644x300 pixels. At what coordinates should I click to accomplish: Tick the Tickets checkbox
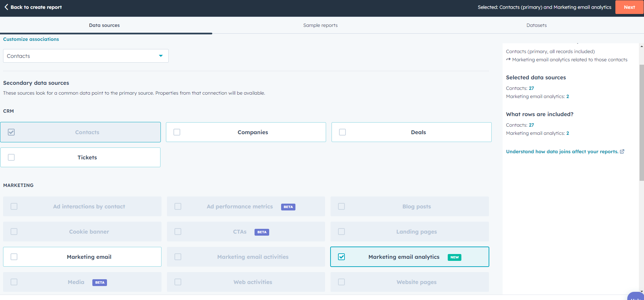click(x=11, y=157)
